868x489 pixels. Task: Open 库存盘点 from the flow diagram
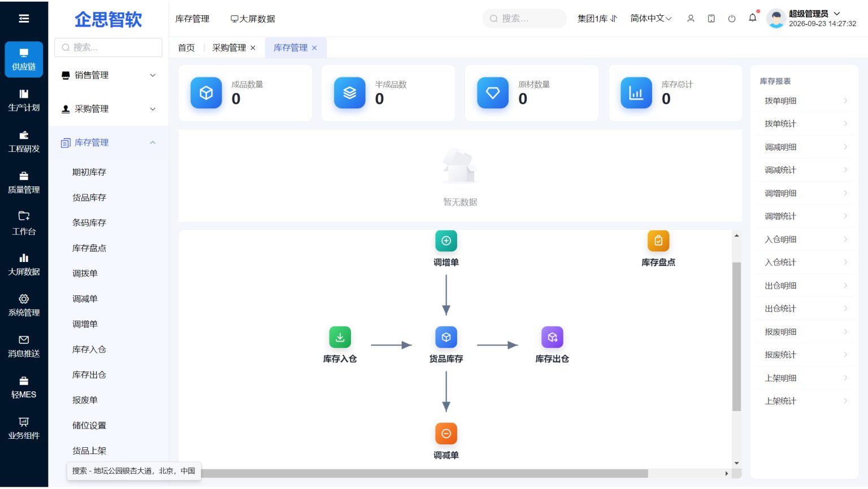(x=658, y=248)
